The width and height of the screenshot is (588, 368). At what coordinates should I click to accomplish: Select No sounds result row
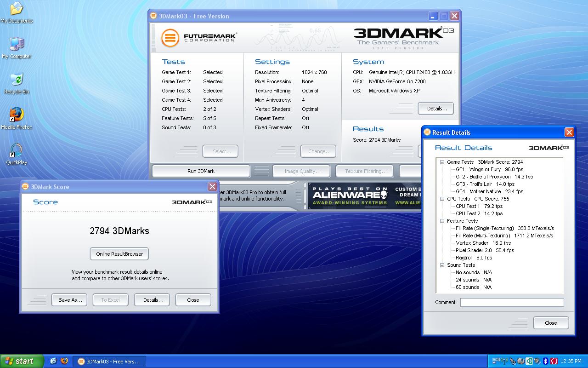(x=474, y=272)
